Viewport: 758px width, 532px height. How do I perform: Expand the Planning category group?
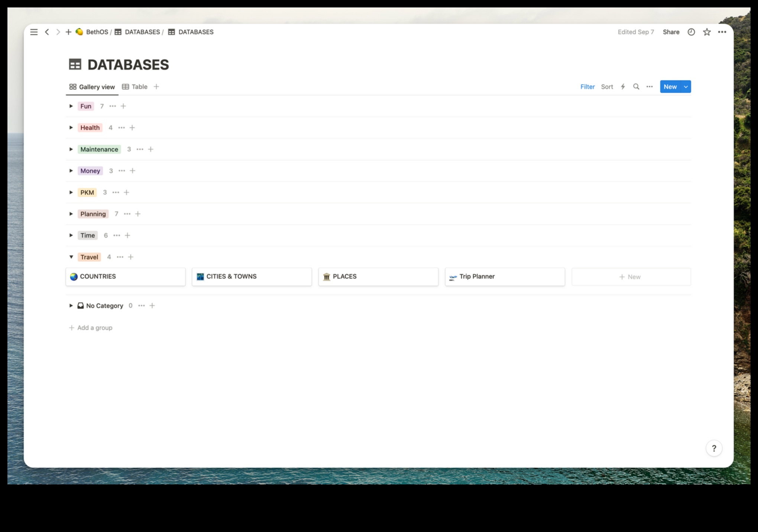[x=72, y=214]
